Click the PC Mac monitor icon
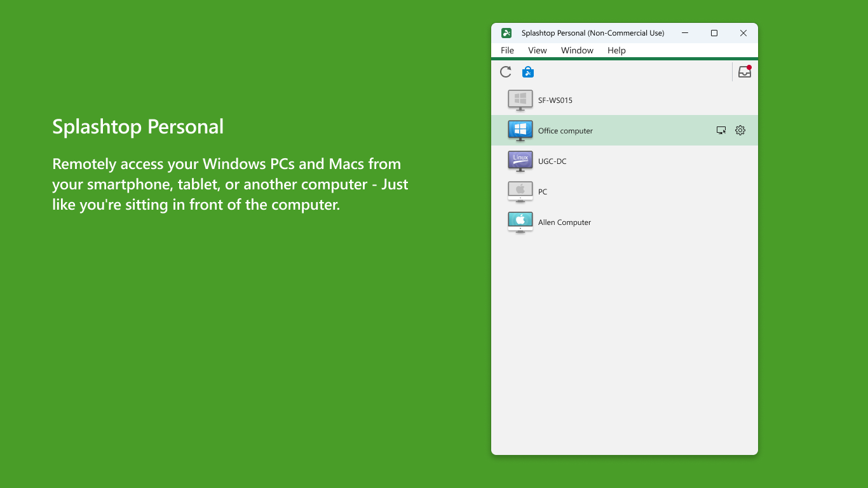The width and height of the screenshot is (868, 488). (519, 191)
